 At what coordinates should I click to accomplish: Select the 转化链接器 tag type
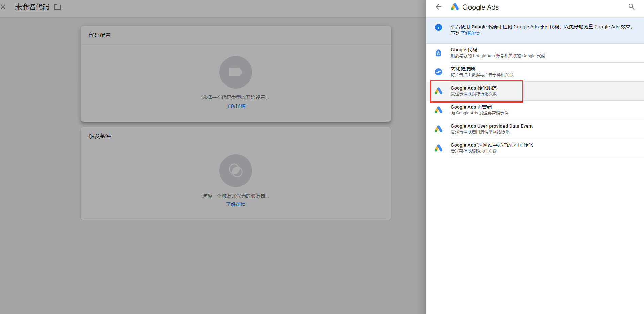[x=535, y=72]
